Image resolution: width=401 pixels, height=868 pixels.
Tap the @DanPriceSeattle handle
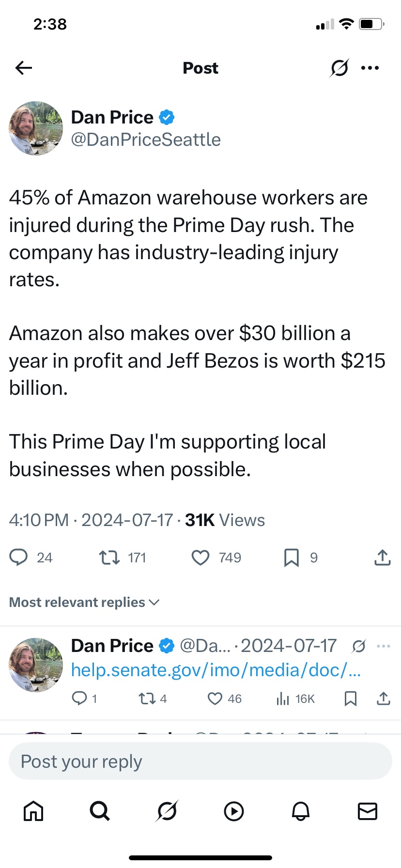pyautogui.click(x=146, y=139)
